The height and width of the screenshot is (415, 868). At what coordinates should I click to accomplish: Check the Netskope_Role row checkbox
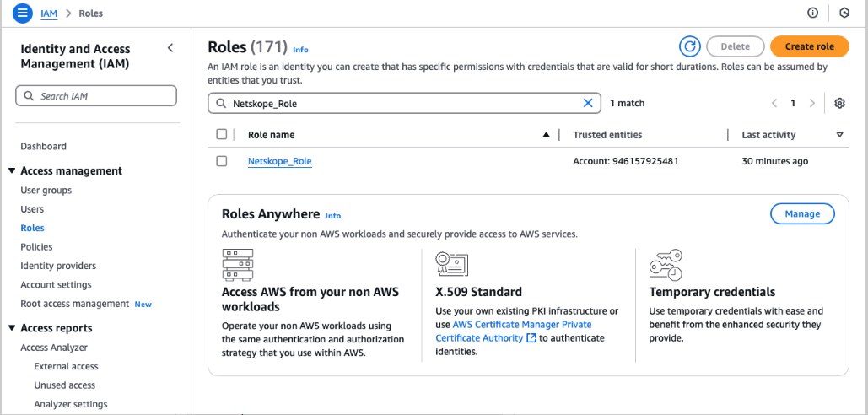[x=221, y=161]
